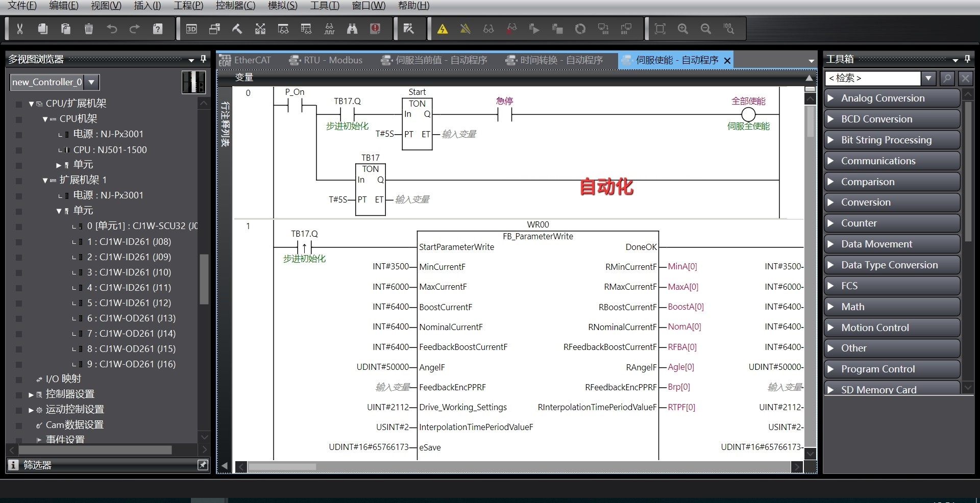Click the Paste clipboard icon
Image resolution: width=980 pixels, height=503 pixels.
(x=66, y=29)
